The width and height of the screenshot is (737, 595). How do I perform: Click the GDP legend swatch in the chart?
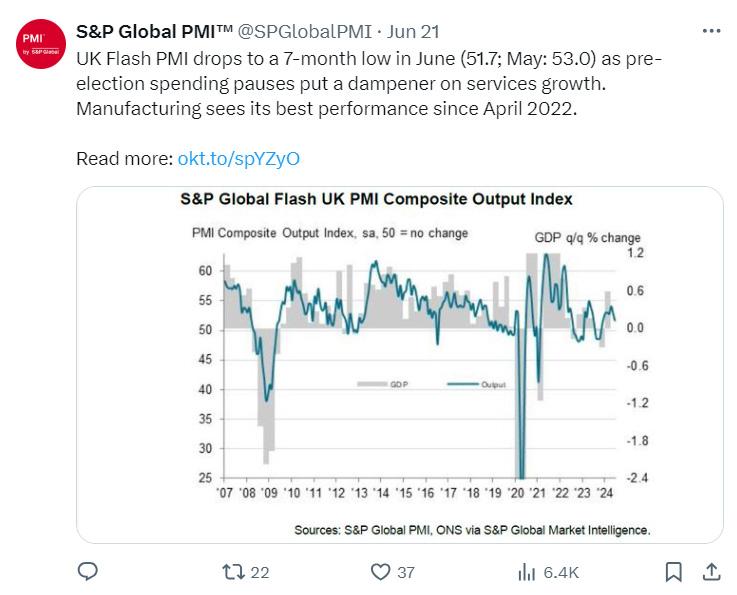[x=372, y=384]
